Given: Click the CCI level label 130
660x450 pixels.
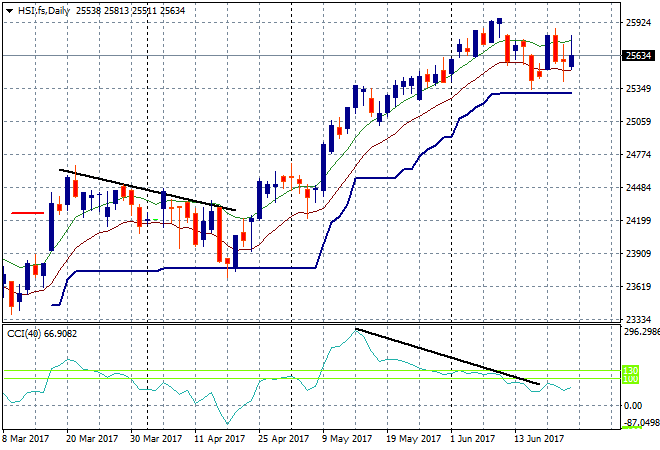Looking at the screenshot, I should 631,370.
